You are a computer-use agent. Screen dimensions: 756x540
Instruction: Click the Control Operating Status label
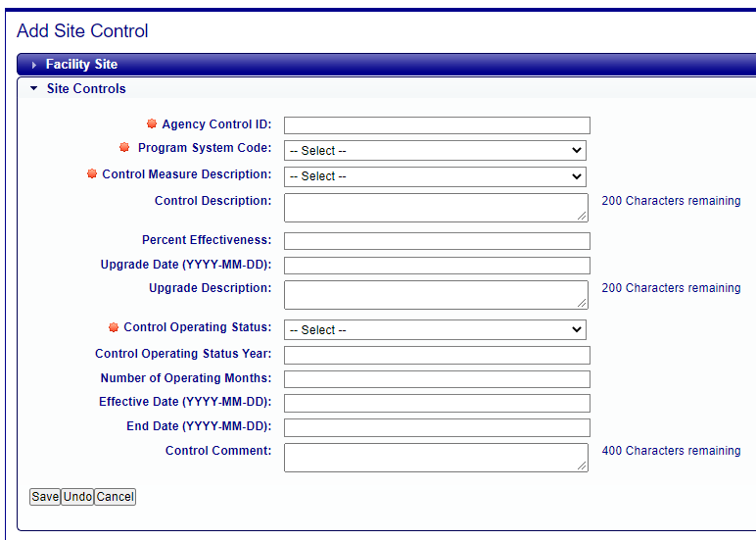pyautogui.click(x=198, y=327)
